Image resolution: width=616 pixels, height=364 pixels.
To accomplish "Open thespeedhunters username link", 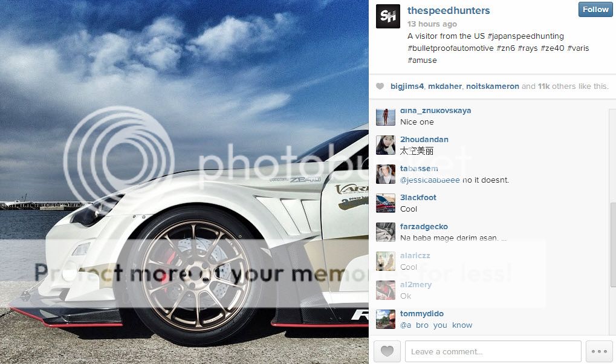I will [x=449, y=11].
